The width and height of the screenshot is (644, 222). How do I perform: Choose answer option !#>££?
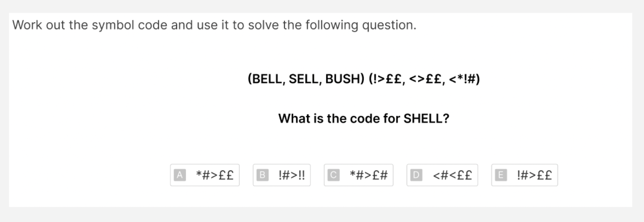tap(524, 175)
